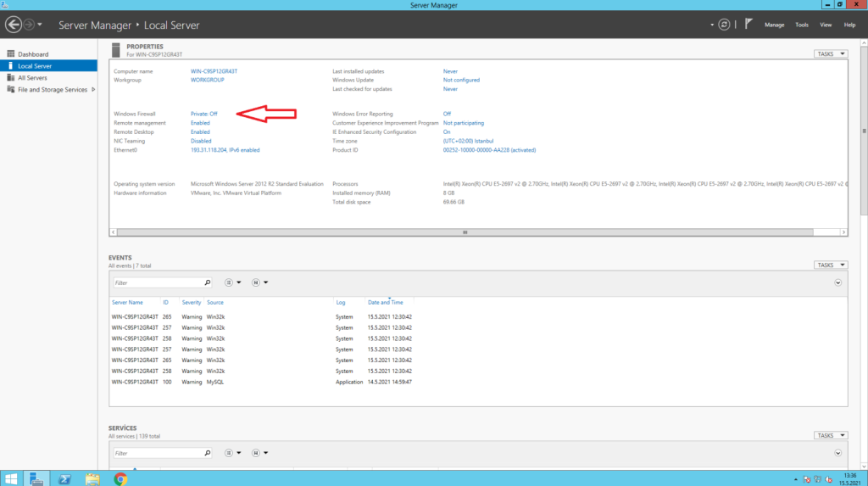The height and width of the screenshot is (486, 868).
Task: Click the WORKGROUP link
Action: [x=207, y=80]
